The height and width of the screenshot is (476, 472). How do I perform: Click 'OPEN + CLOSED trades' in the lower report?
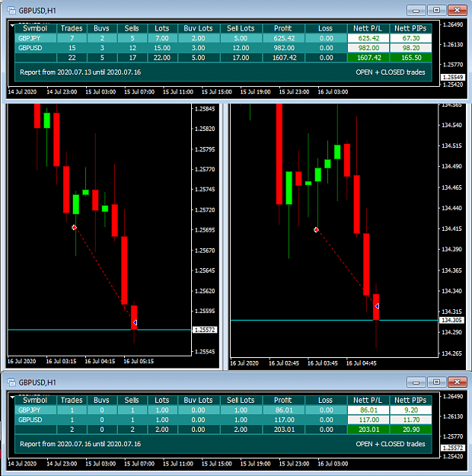pyautogui.click(x=391, y=444)
